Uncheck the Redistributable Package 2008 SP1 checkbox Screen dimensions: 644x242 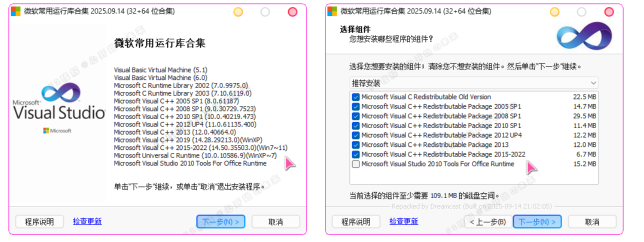click(355, 116)
